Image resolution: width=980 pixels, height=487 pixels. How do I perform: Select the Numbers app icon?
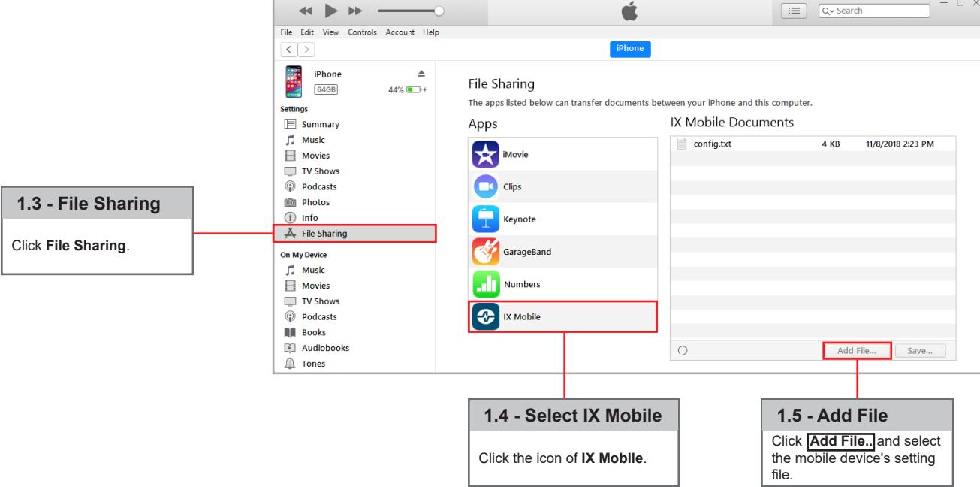click(x=486, y=284)
